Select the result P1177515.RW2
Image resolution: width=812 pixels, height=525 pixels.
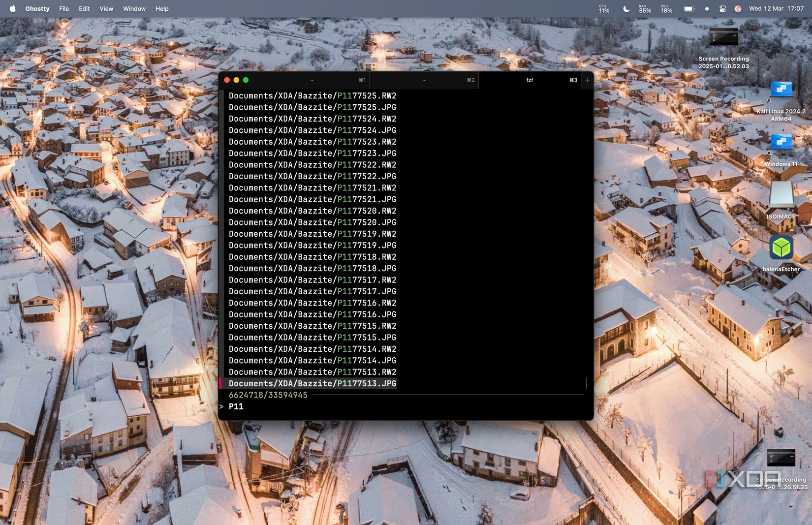click(312, 326)
